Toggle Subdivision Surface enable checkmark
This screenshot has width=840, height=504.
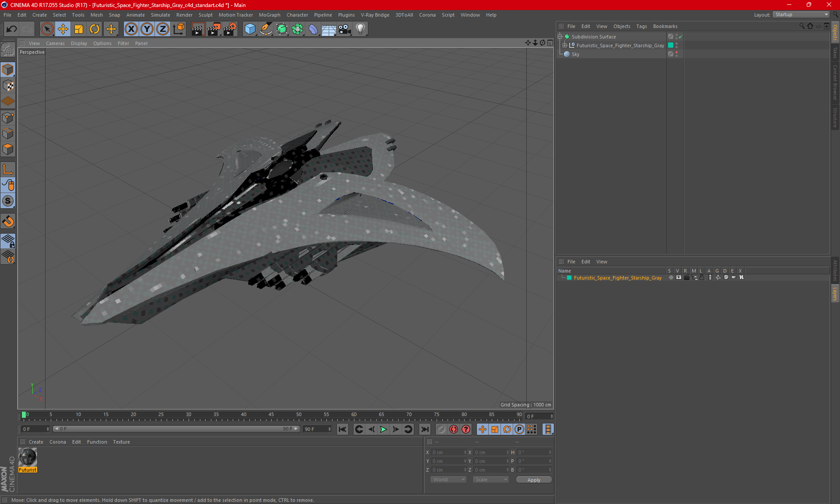pyautogui.click(x=681, y=37)
